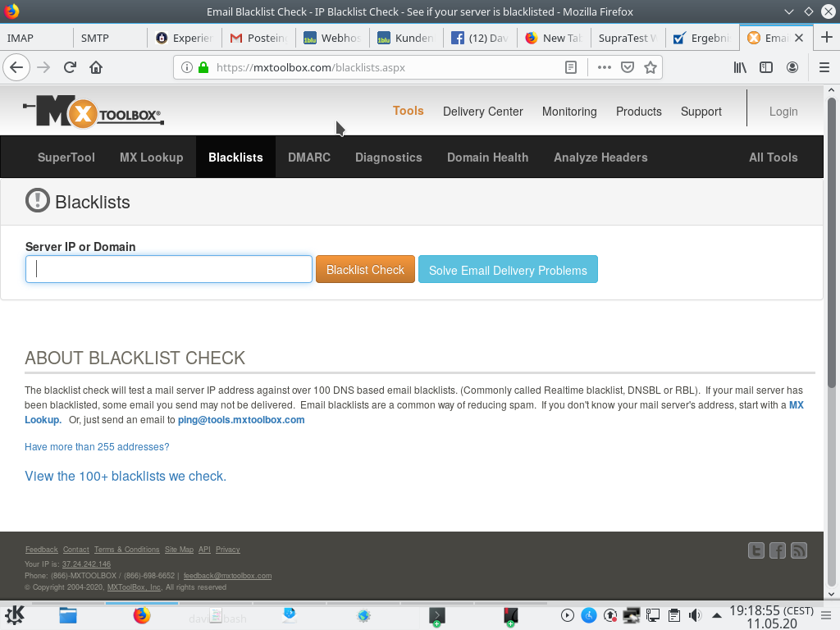Open MxToolbox Twitter icon in footer
This screenshot has height=630, width=840.
click(756, 551)
